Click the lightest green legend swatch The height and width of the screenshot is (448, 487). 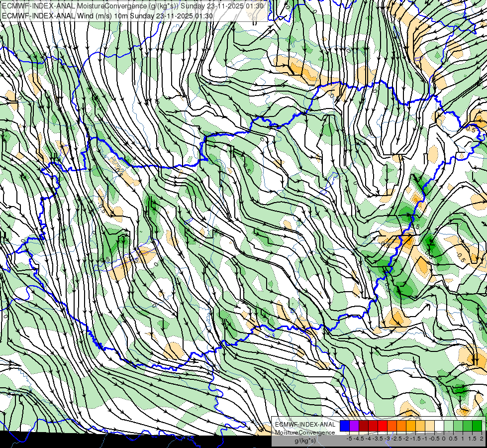pyautogui.click(x=449, y=426)
